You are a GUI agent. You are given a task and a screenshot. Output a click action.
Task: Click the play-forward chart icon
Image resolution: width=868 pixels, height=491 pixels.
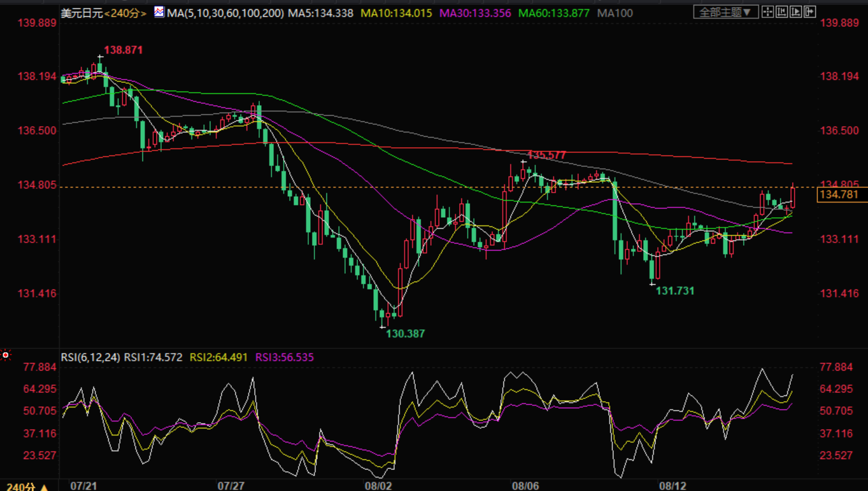click(796, 12)
